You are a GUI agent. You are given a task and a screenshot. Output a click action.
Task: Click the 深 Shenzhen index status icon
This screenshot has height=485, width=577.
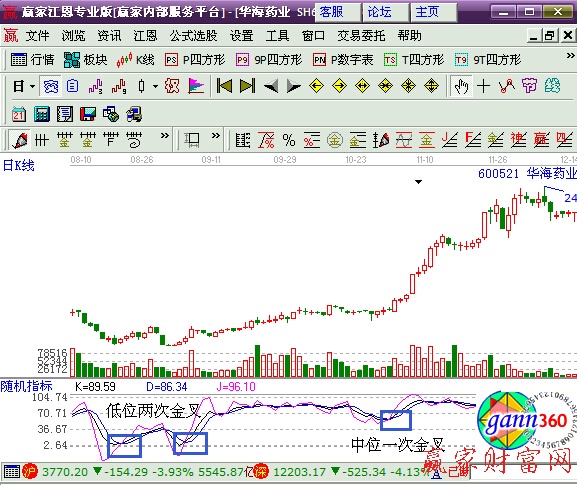point(261,471)
